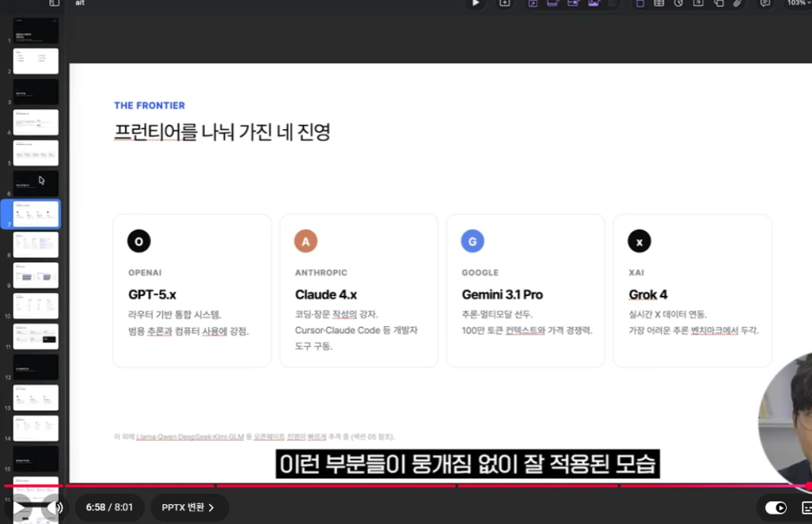Click the OPENAI label text
The height and width of the screenshot is (524, 812).
pyautogui.click(x=145, y=273)
